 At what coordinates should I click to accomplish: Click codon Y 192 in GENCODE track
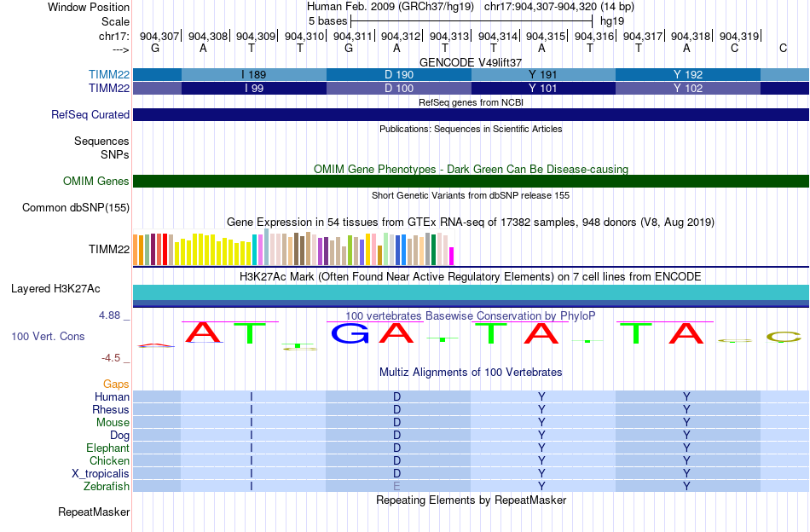[688, 74]
